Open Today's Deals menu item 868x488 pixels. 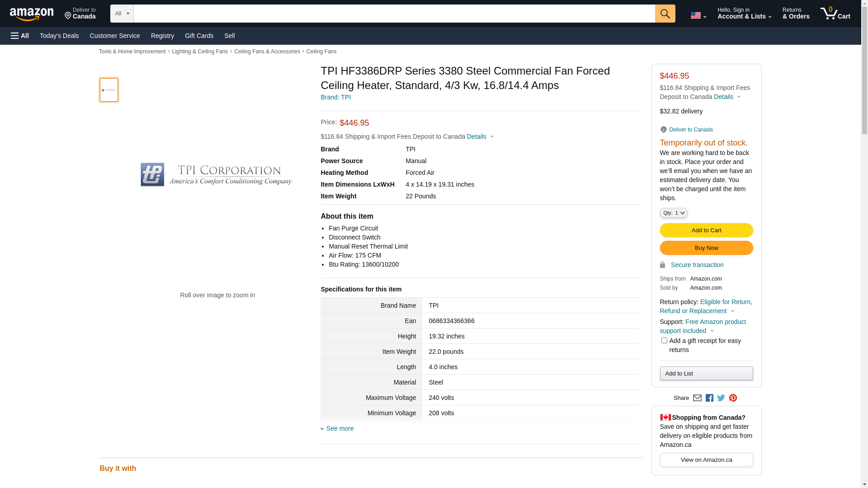[x=59, y=36]
